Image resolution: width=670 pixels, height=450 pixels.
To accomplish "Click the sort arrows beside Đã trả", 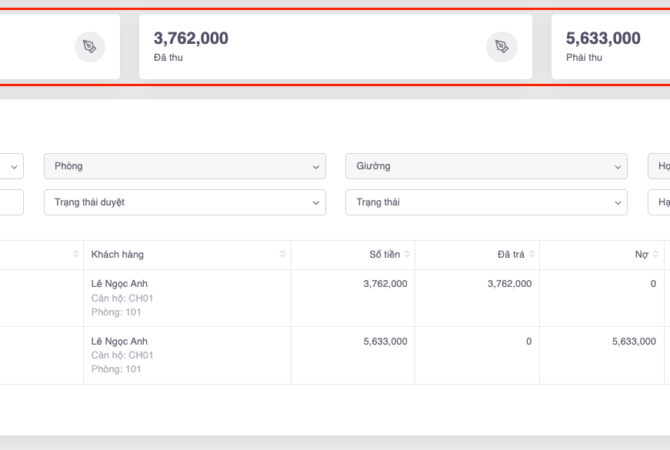I will coord(532,255).
